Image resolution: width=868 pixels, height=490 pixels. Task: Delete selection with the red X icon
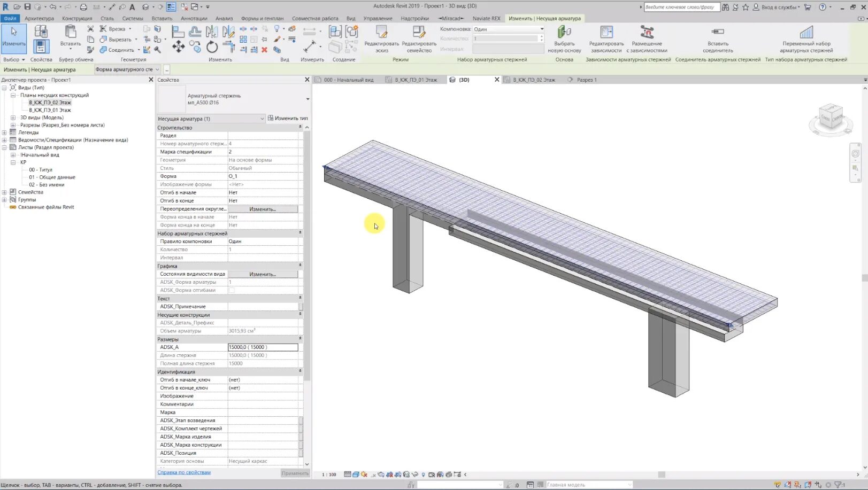[264, 50]
